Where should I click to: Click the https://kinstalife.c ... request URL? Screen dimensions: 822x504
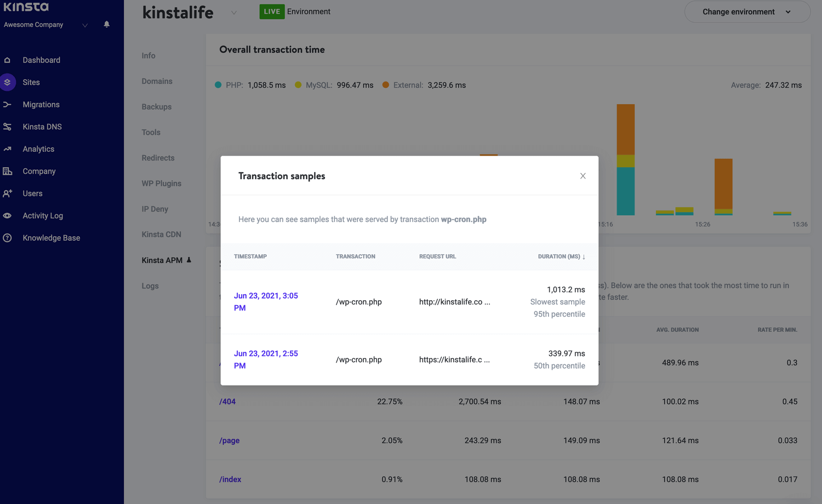[x=454, y=359]
